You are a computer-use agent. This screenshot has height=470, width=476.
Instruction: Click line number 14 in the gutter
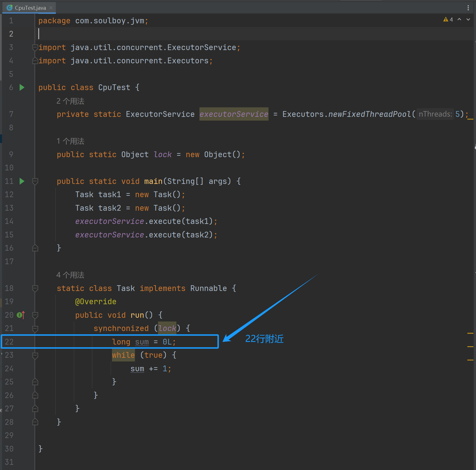(x=9, y=221)
